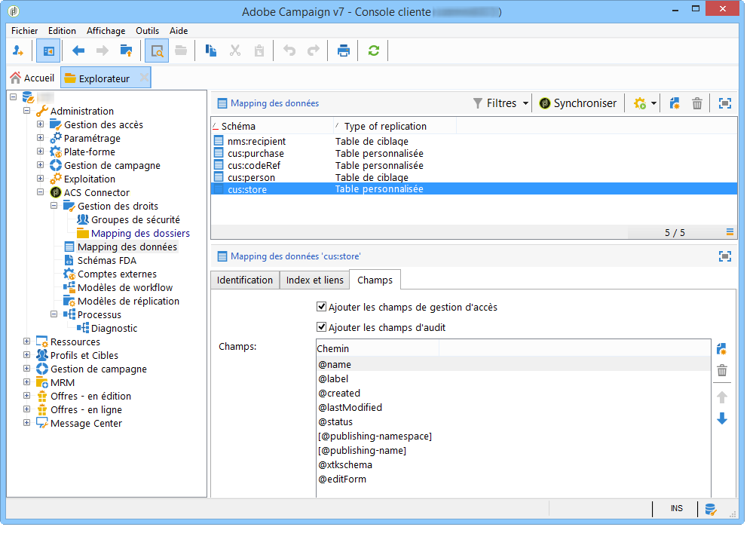The height and width of the screenshot is (533, 756).
Task: Click the Chemin column header
Action: click(x=378, y=349)
